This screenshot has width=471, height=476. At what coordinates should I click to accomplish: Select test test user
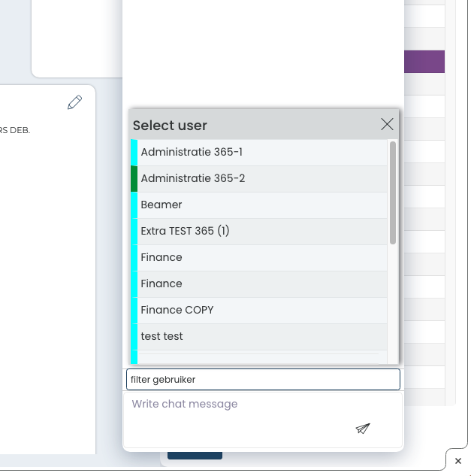(258, 337)
